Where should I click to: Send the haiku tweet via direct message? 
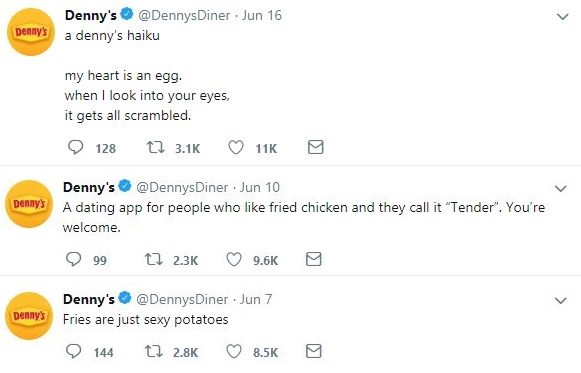click(316, 147)
